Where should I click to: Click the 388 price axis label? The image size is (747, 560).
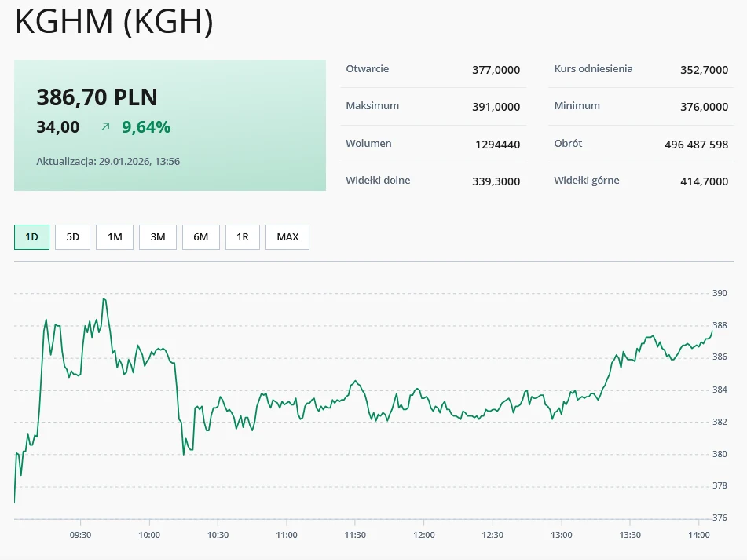pyautogui.click(x=720, y=325)
